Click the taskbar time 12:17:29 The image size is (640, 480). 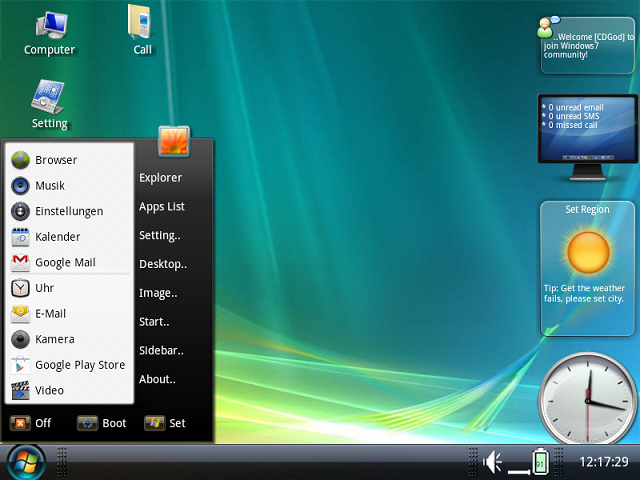[x=604, y=462]
